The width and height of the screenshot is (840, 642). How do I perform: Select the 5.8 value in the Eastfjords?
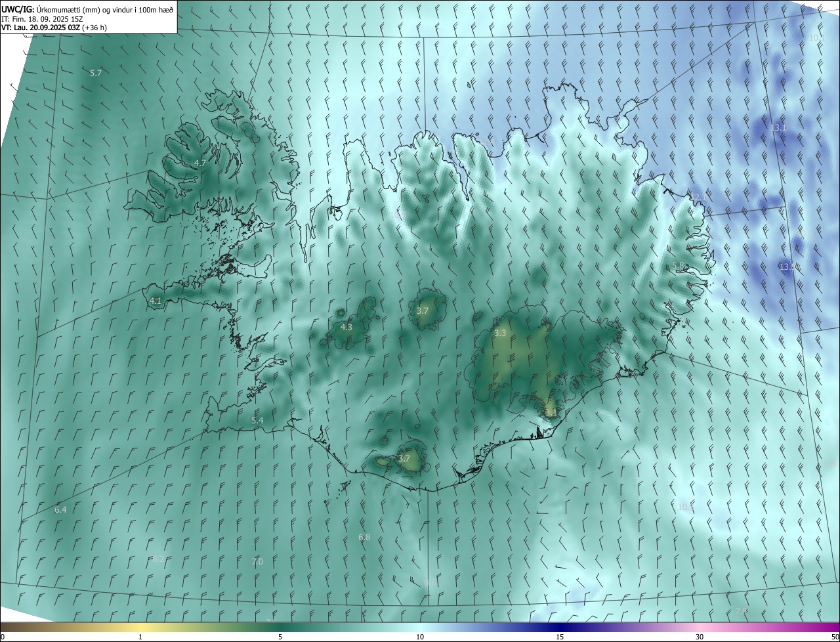pyautogui.click(x=679, y=265)
